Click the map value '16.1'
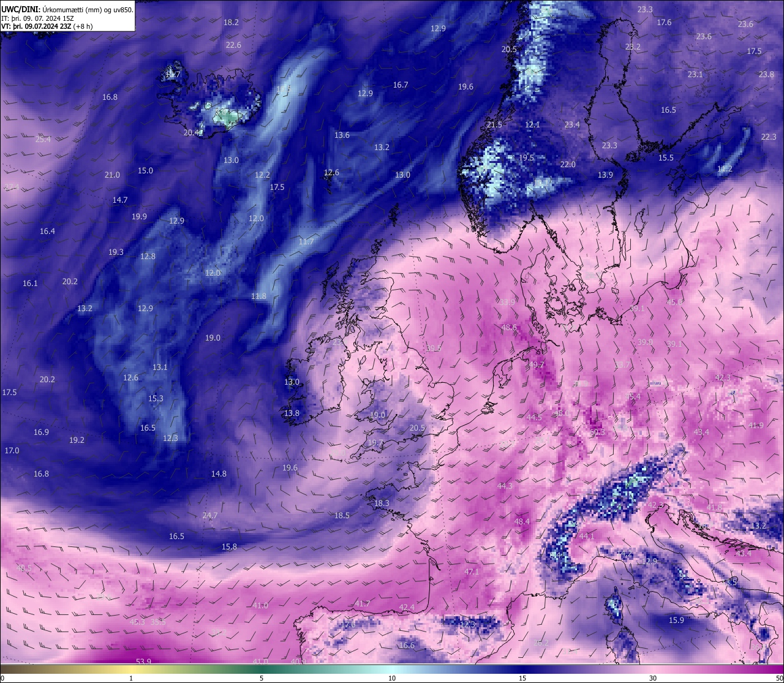Image resolution: width=784 pixels, height=683 pixels. coord(30,283)
